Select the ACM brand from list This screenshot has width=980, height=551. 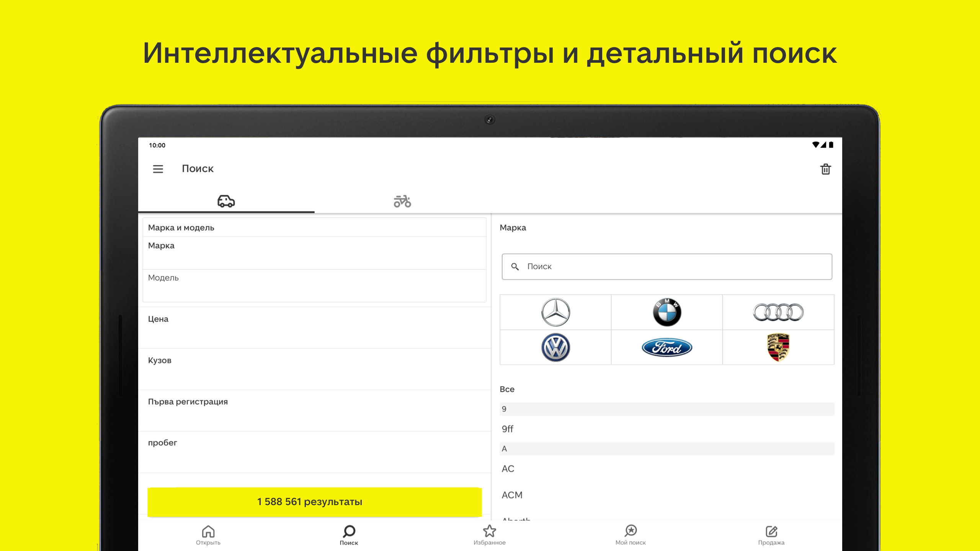click(512, 495)
